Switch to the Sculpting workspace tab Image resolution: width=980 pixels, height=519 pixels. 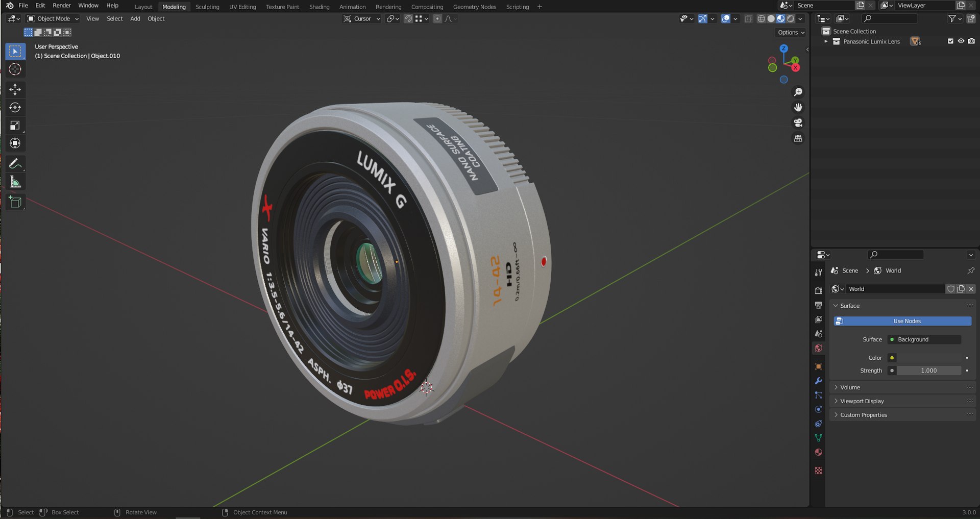pyautogui.click(x=207, y=7)
